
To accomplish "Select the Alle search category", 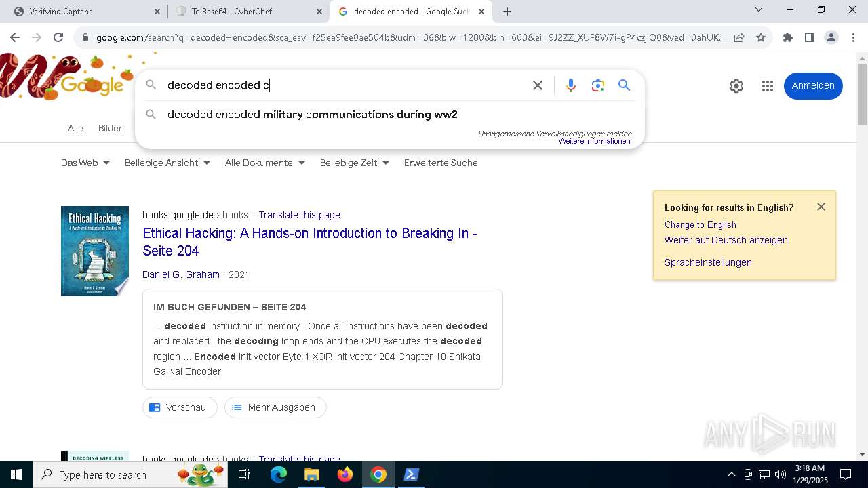I will (75, 128).
